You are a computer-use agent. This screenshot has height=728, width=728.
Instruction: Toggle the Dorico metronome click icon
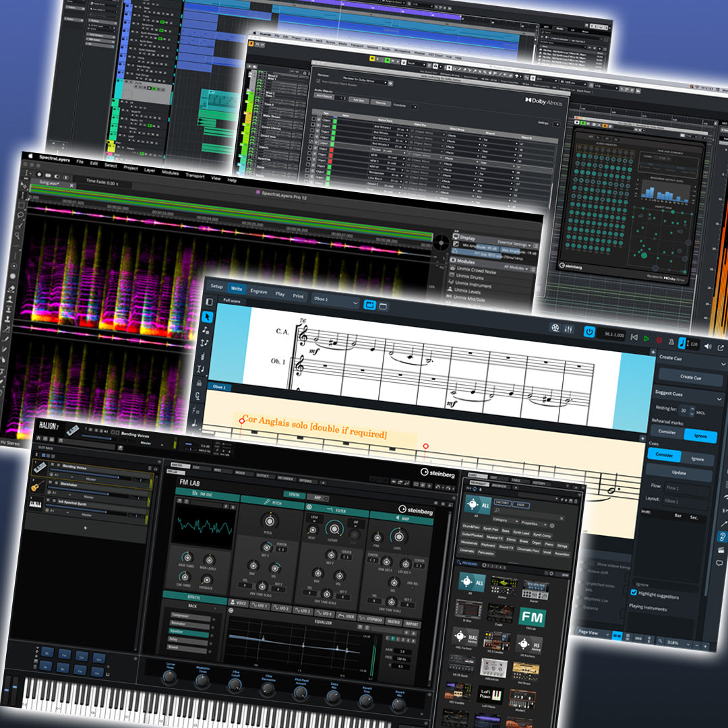click(x=671, y=342)
